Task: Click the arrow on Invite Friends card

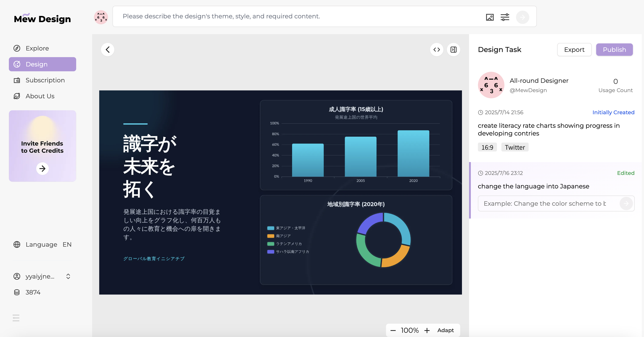Action: click(x=43, y=168)
